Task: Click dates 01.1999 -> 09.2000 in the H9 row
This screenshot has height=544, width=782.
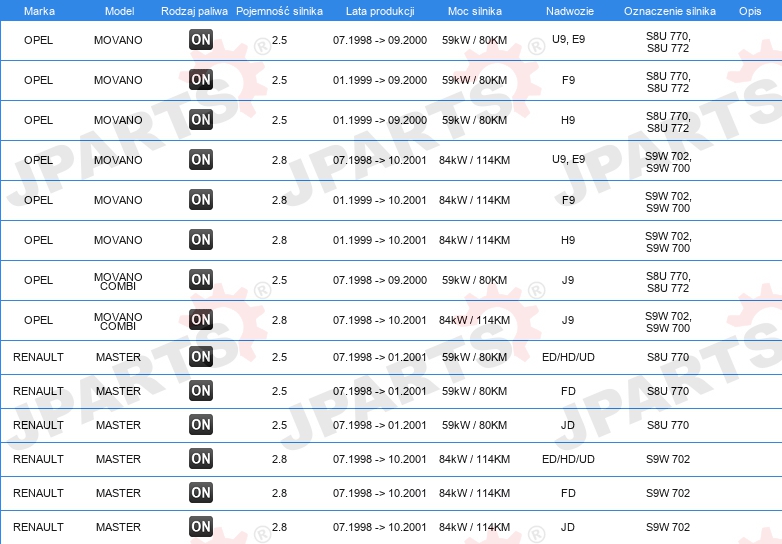Action: click(380, 120)
